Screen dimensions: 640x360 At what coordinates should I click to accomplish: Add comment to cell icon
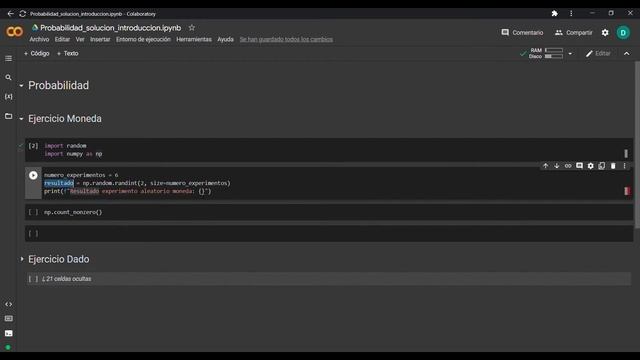[x=579, y=166]
